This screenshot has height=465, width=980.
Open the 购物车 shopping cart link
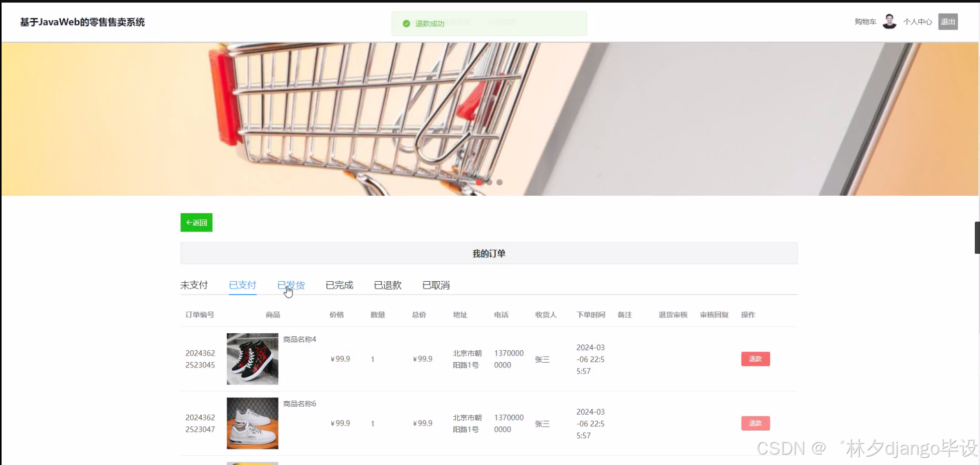coord(865,22)
